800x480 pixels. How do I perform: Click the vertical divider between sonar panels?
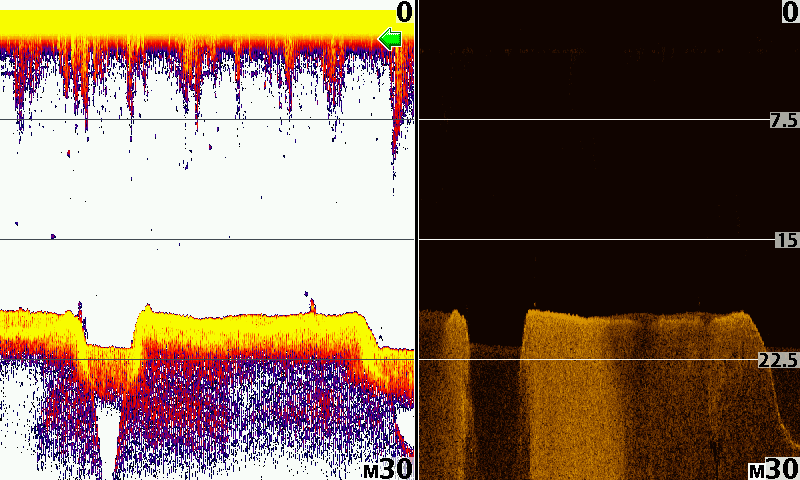point(416,240)
